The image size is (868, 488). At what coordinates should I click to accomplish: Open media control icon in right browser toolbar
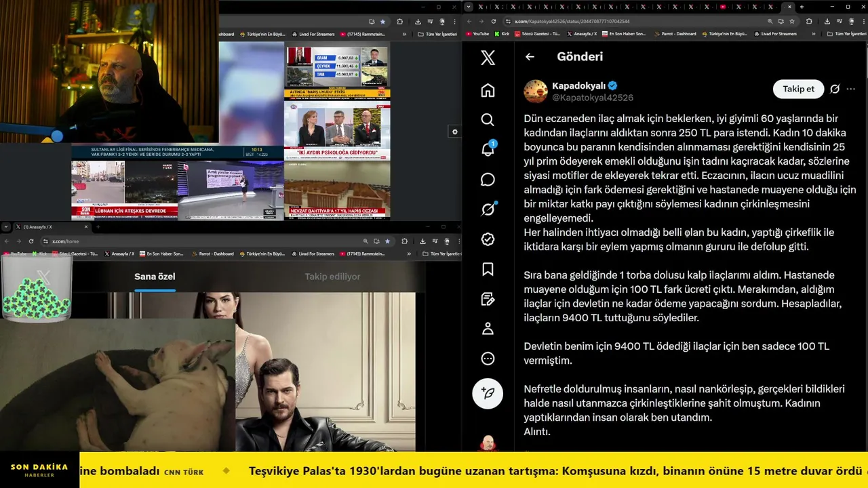click(840, 21)
